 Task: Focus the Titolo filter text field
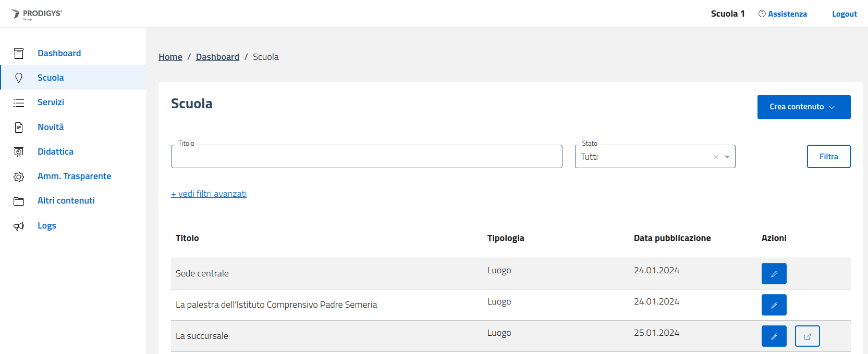tap(366, 157)
